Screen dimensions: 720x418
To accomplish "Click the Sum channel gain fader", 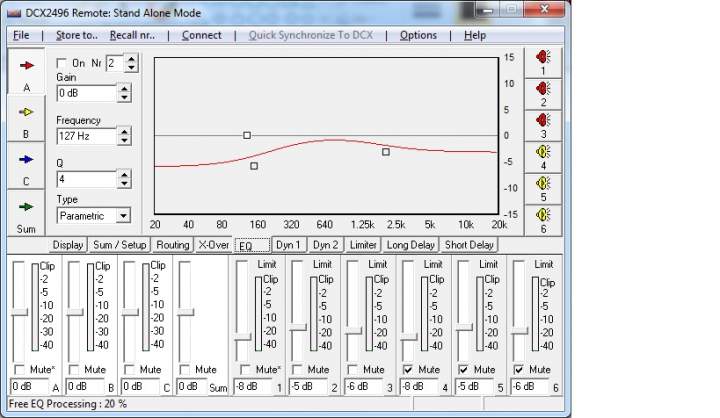I will (186, 312).
